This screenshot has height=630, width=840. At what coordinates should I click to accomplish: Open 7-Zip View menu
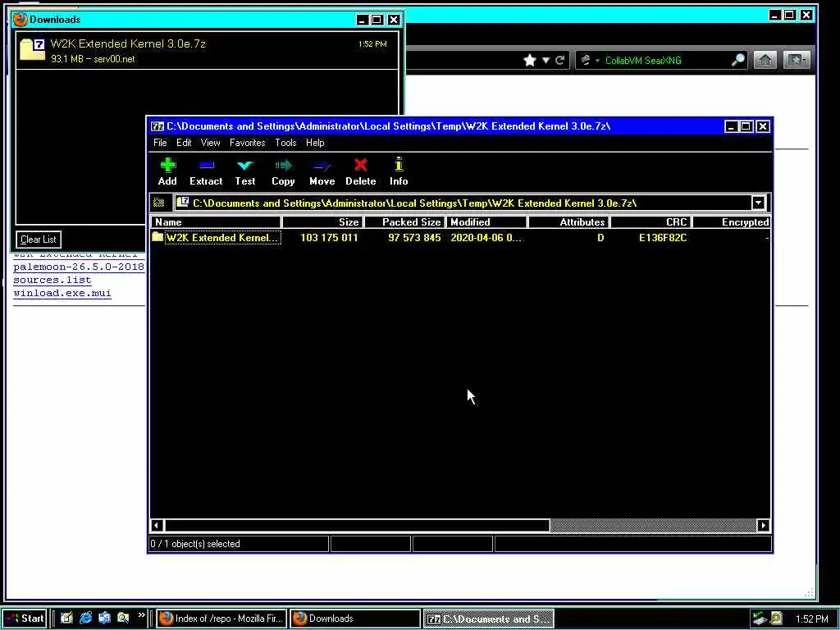(x=210, y=143)
